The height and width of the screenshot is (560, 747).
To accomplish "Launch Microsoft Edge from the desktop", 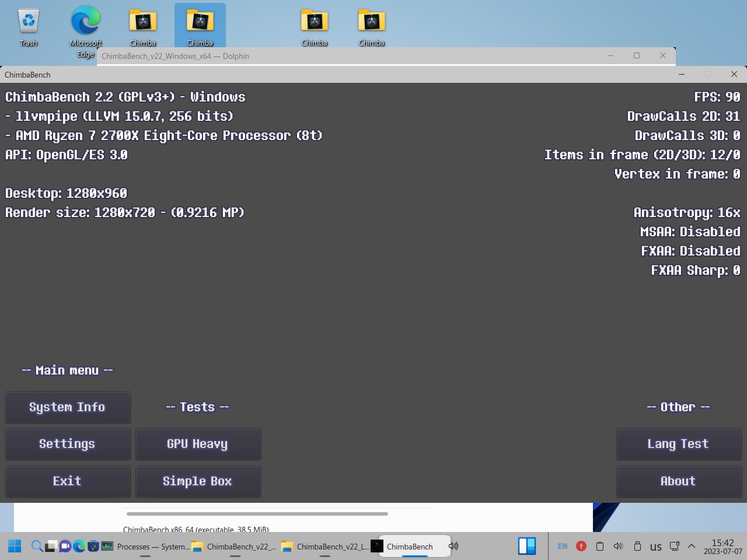I will pyautogui.click(x=86, y=32).
